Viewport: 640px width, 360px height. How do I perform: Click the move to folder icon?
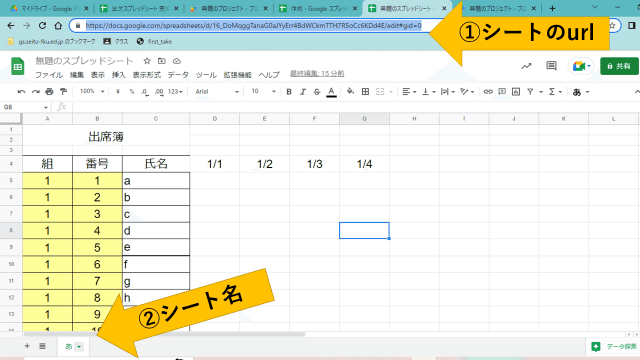[162, 61]
